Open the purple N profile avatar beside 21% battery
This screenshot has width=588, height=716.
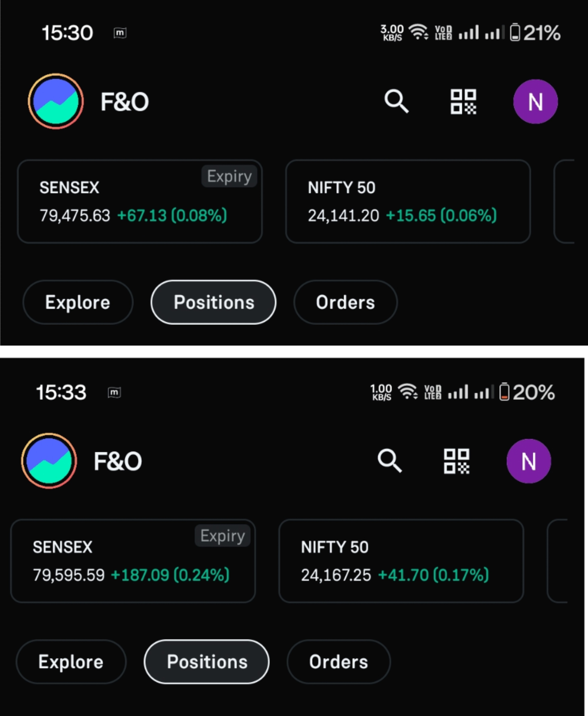click(x=535, y=101)
